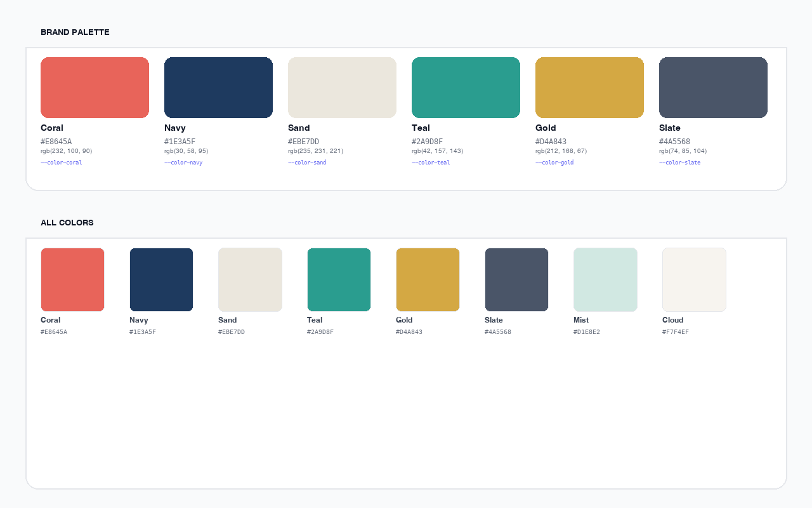Select the Mist swatch in All Colors

click(x=605, y=279)
